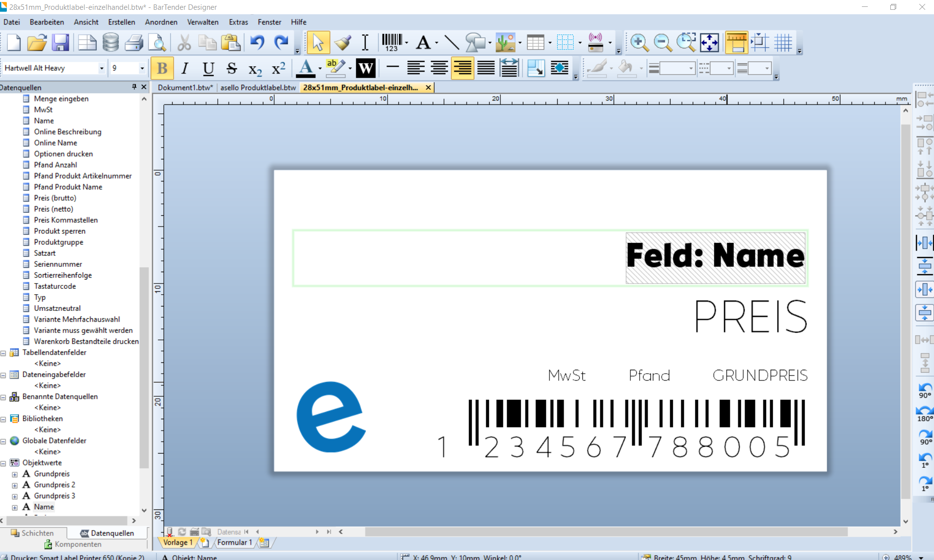Click the font color A swatch

coord(306,68)
